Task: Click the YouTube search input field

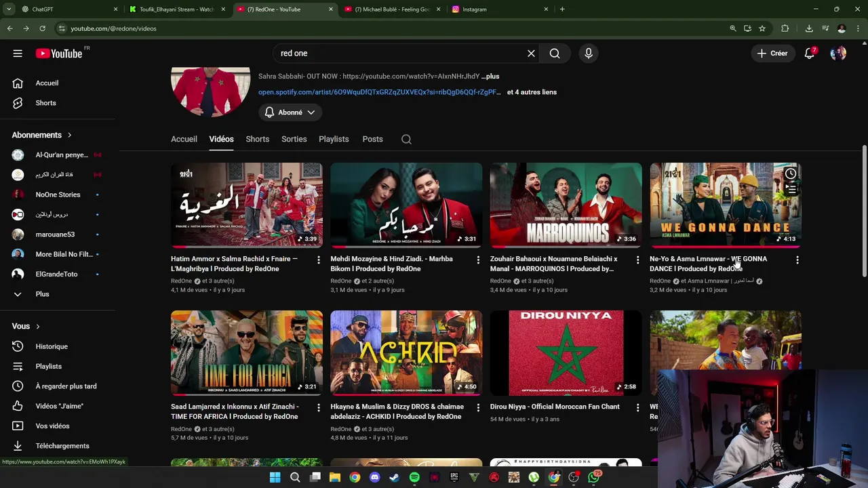Action: point(400,54)
